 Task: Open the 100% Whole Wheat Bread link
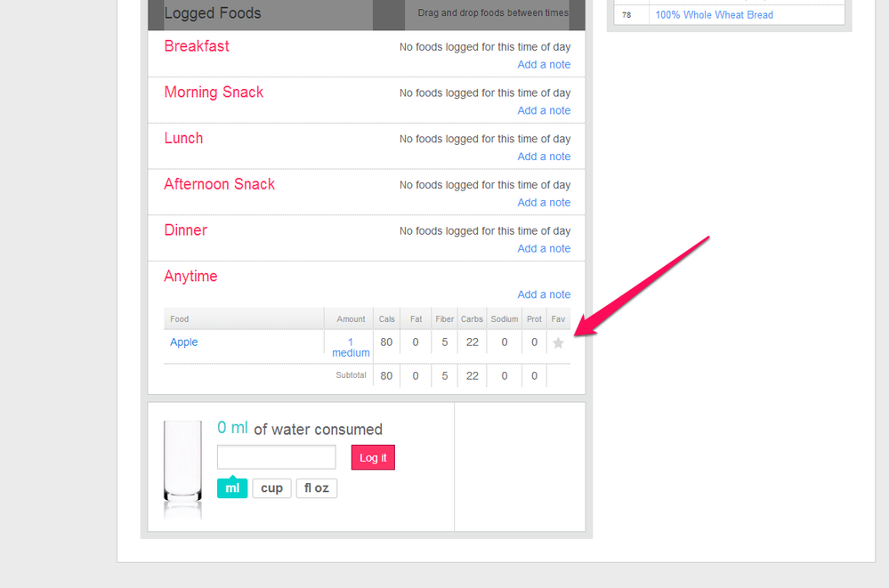click(714, 15)
